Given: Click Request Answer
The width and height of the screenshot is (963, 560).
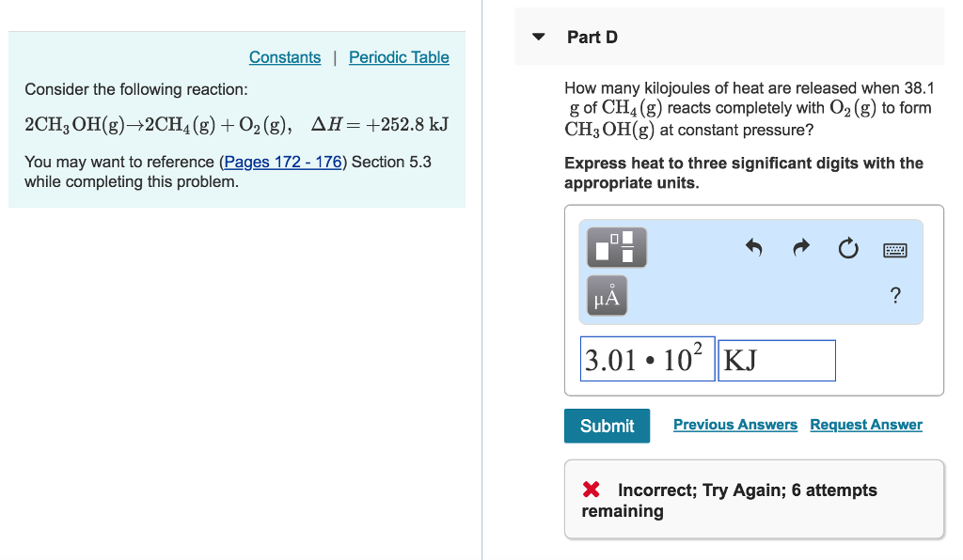Looking at the screenshot, I should click(865, 425).
